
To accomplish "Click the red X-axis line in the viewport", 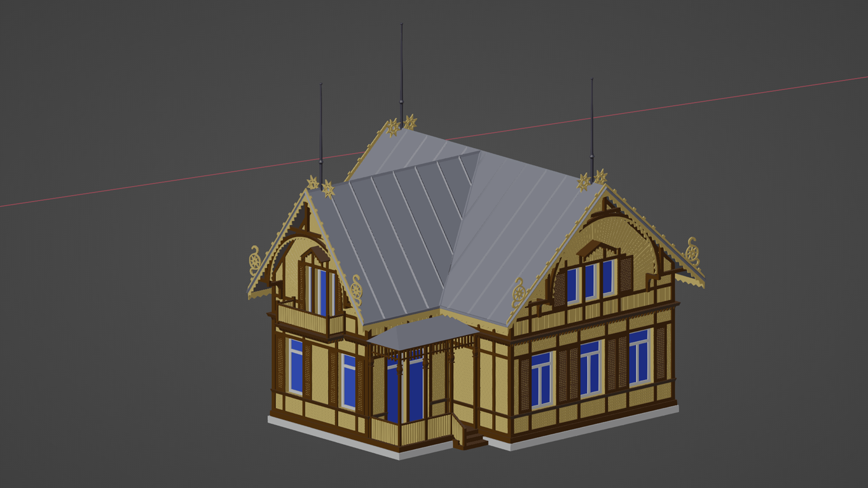I will click(127, 189).
